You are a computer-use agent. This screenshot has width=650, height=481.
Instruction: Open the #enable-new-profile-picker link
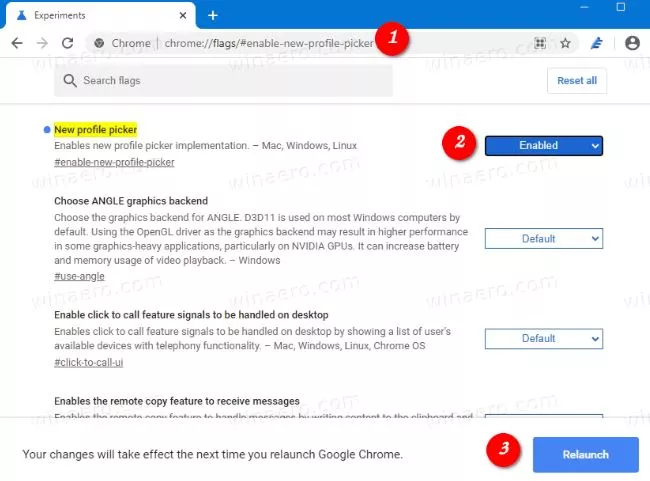pyautogui.click(x=114, y=162)
